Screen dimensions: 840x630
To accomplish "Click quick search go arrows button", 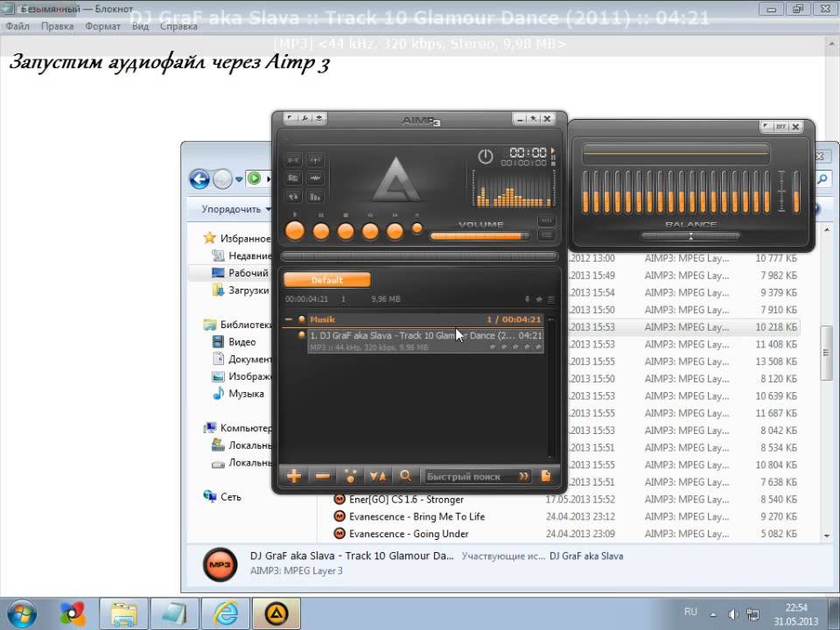I will tap(523, 476).
